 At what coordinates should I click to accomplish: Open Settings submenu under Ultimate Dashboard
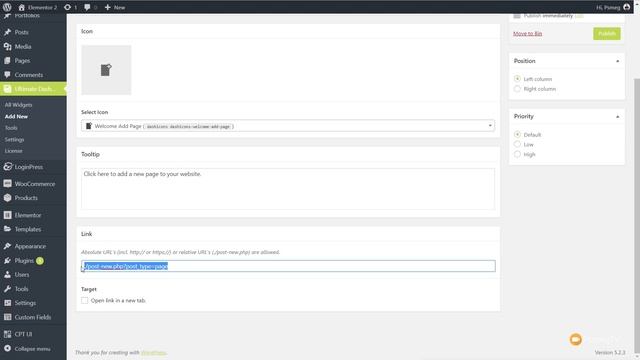pyautogui.click(x=14, y=140)
